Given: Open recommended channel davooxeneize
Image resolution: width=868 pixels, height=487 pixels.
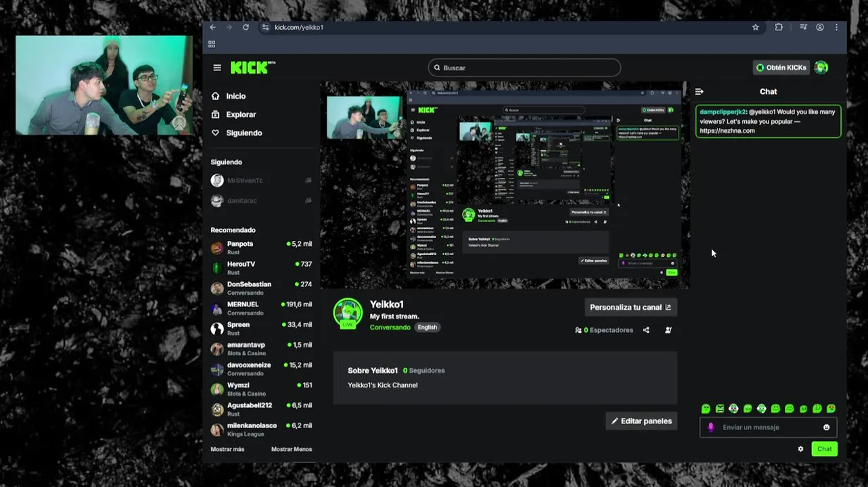Looking at the screenshot, I should pyautogui.click(x=261, y=369).
